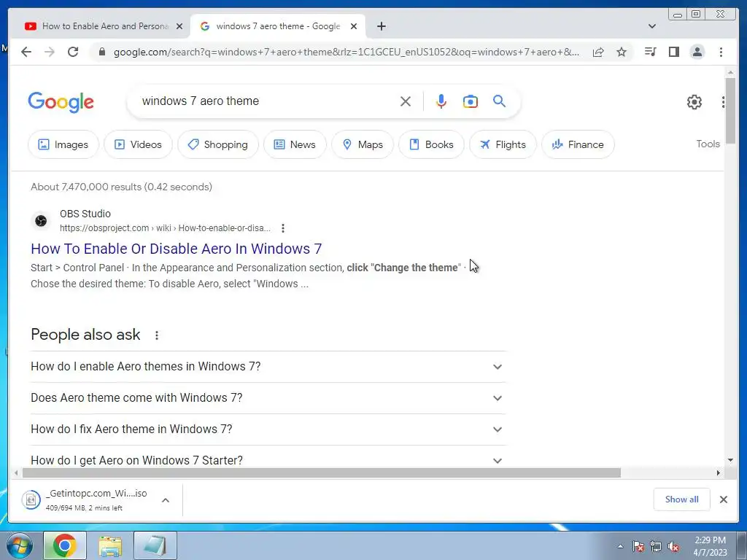
Task: Click the blue magnifier search button
Action: (499, 101)
